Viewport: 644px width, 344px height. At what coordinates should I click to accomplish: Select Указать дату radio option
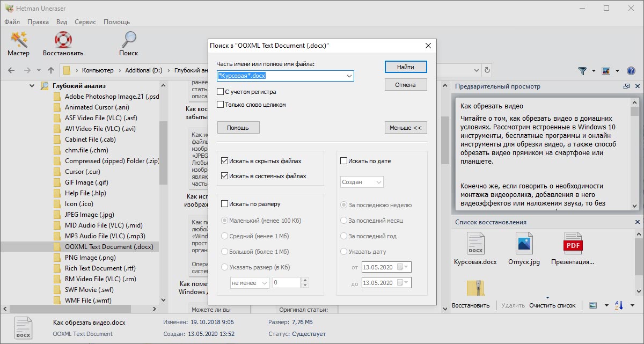coord(344,251)
